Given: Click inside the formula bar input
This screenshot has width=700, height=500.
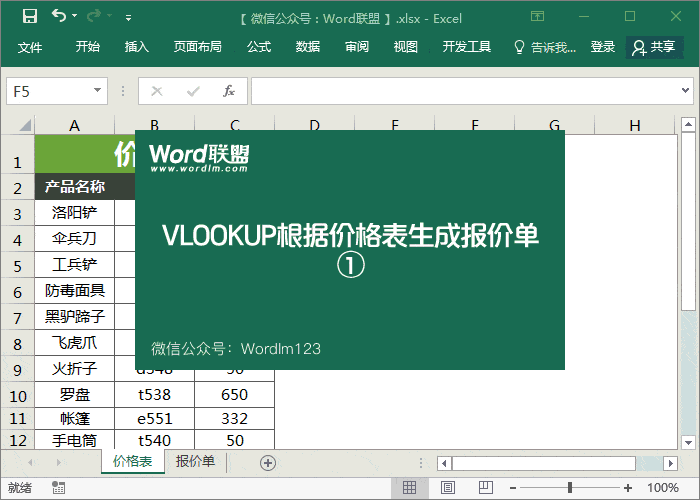Looking at the screenshot, I should coord(464,92).
